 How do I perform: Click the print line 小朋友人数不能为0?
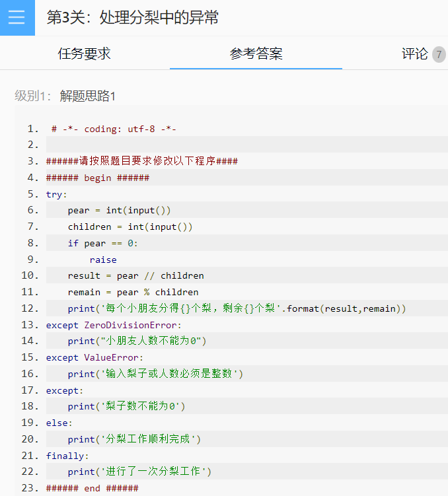pos(137,341)
